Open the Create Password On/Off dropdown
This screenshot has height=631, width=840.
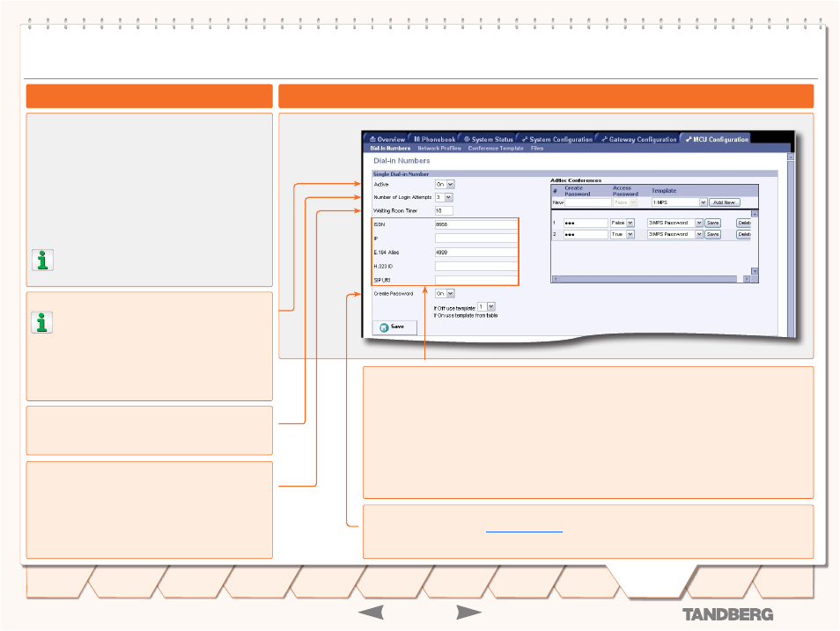click(445, 294)
